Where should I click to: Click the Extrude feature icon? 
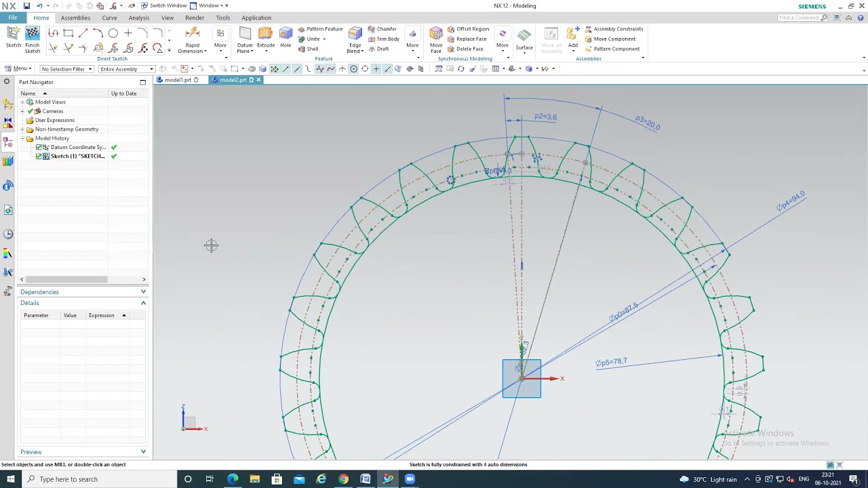tap(265, 34)
